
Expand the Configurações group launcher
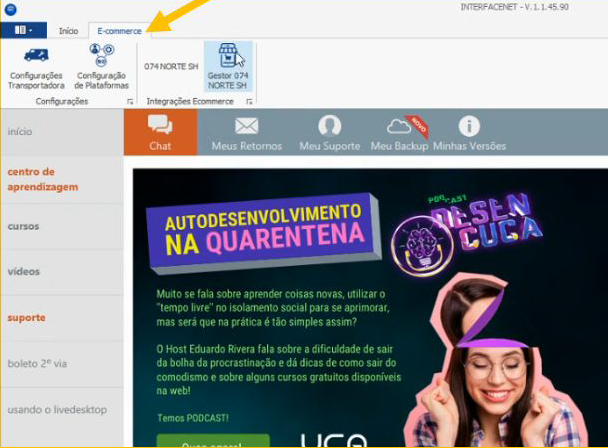pyautogui.click(x=129, y=102)
